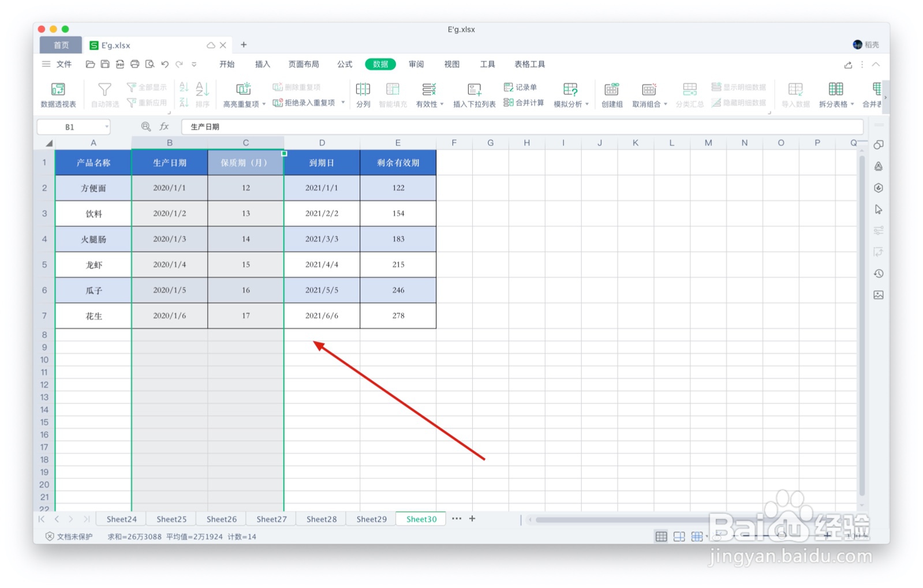Expand 模拟分析 dropdown arrow
Screen dimensions: 923x588
pyautogui.click(x=587, y=104)
